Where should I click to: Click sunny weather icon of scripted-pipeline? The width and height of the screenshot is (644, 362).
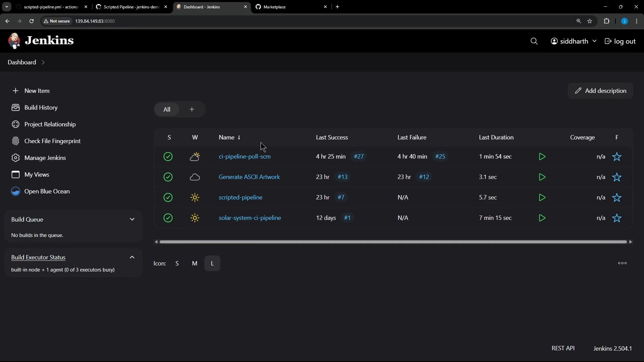point(195,197)
